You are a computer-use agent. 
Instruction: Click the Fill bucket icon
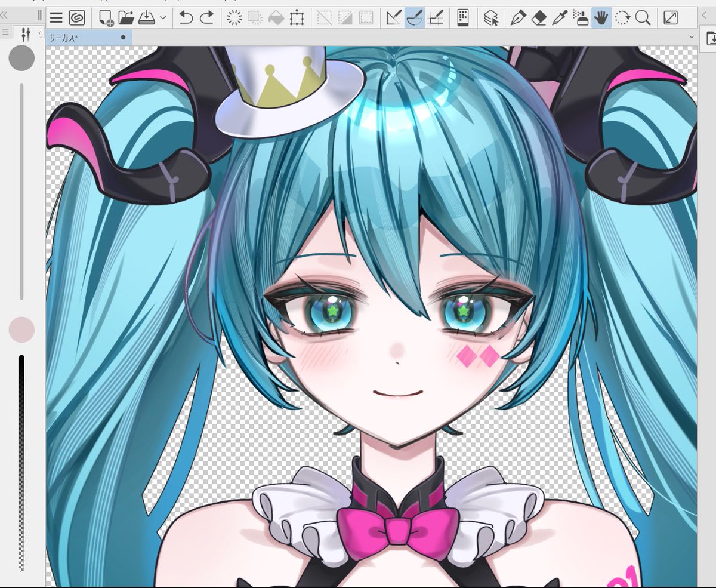[x=276, y=18]
